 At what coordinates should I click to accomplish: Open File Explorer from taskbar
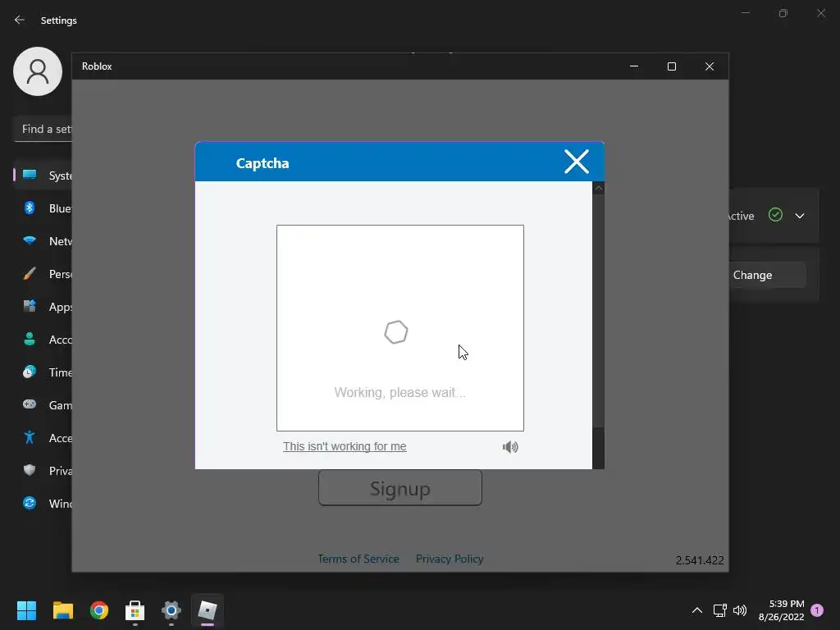[x=62, y=610]
